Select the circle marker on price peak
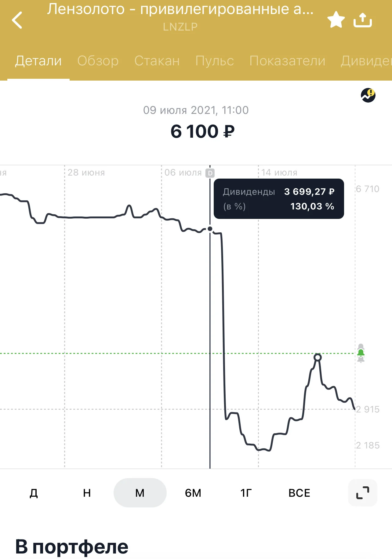392x559 pixels. click(318, 357)
